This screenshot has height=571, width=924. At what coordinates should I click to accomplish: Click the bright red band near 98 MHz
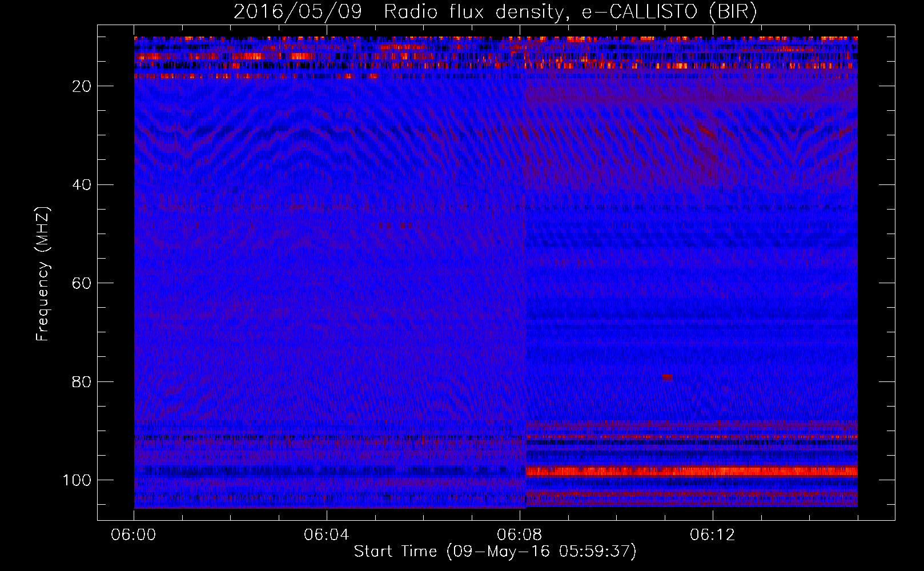pos(692,472)
